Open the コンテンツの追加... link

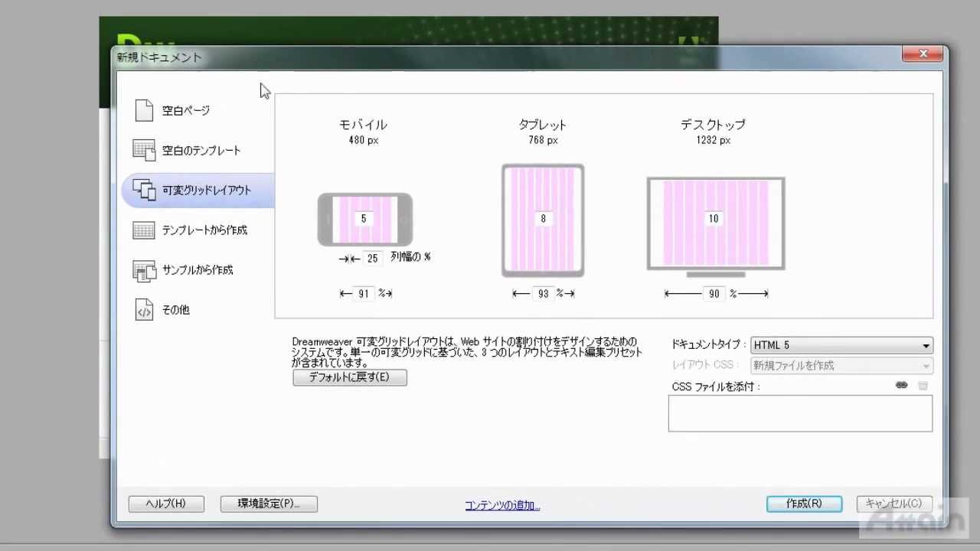click(502, 506)
